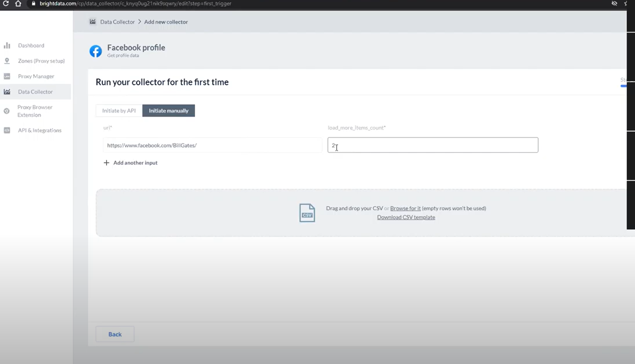Click Download CSV template link

click(x=406, y=217)
